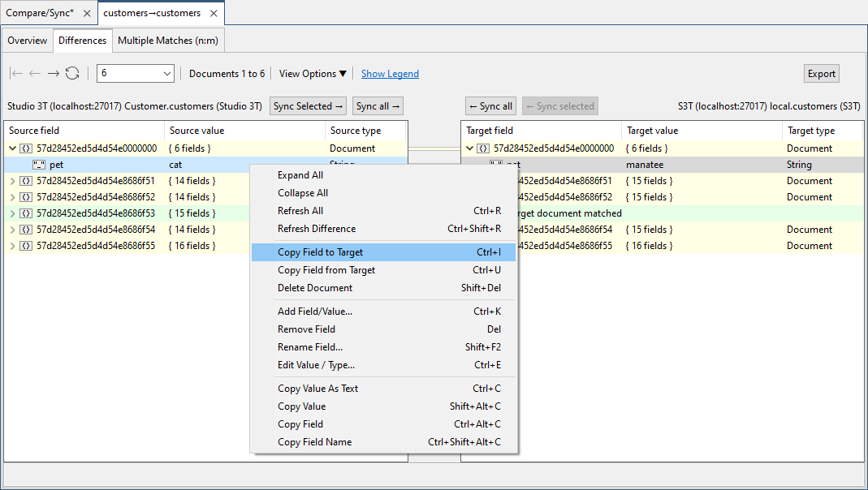868x490 pixels.
Task: Select Copy Value menu entry
Action: [383, 406]
